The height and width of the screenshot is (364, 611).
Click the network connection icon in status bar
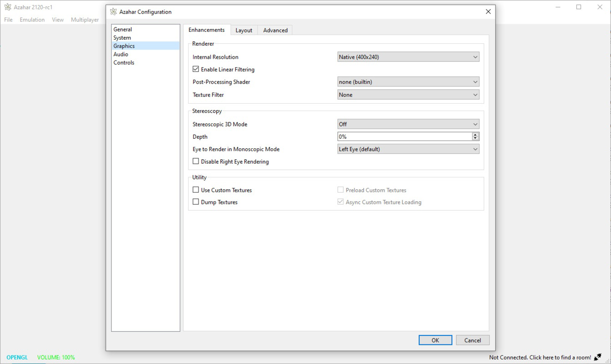click(598, 357)
